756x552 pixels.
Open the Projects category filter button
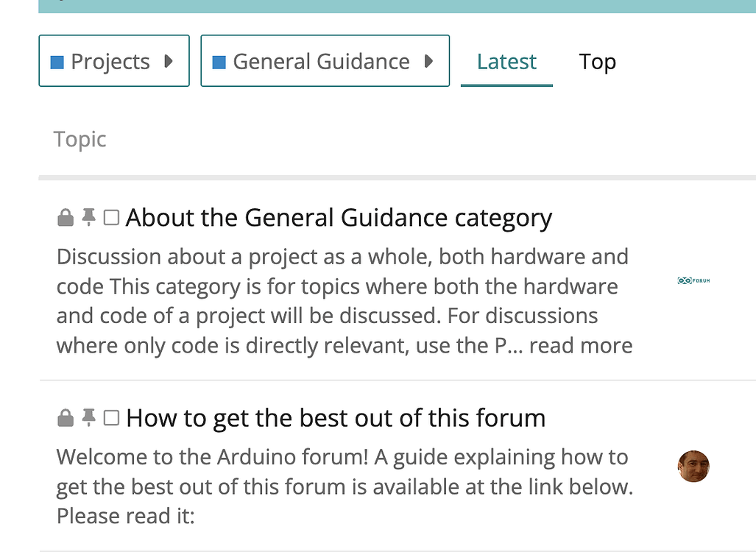tap(113, 61)
